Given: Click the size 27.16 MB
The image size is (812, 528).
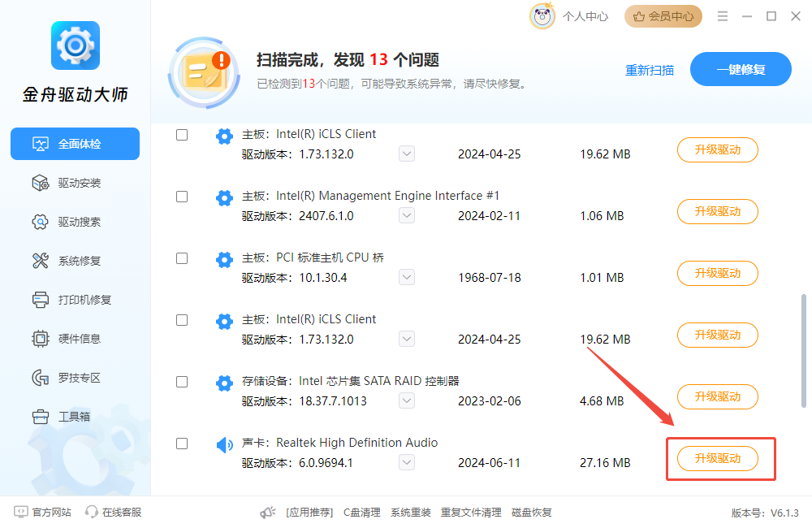Looking at the screenshot, I should pyautogui.click(x=605, y=463).
